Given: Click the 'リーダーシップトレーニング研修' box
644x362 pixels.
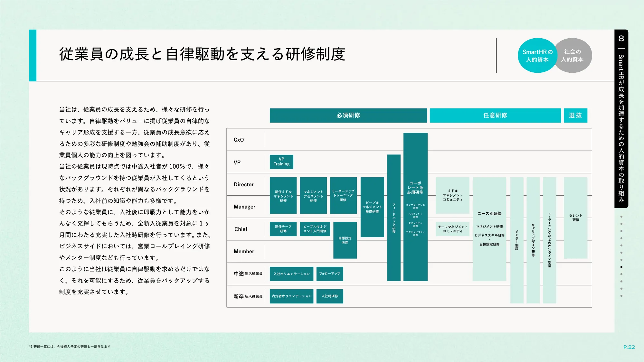Looking at the screenshot, I should 343,196.
